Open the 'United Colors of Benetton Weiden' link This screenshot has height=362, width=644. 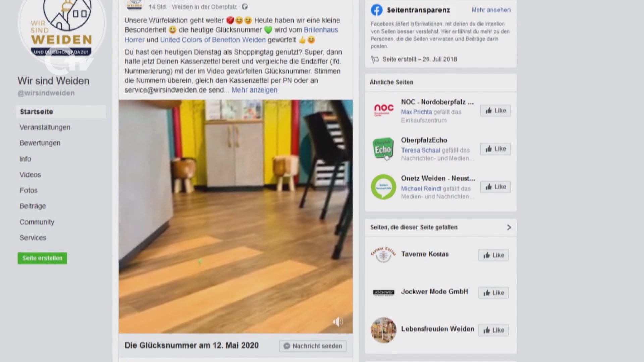point(213,40)
